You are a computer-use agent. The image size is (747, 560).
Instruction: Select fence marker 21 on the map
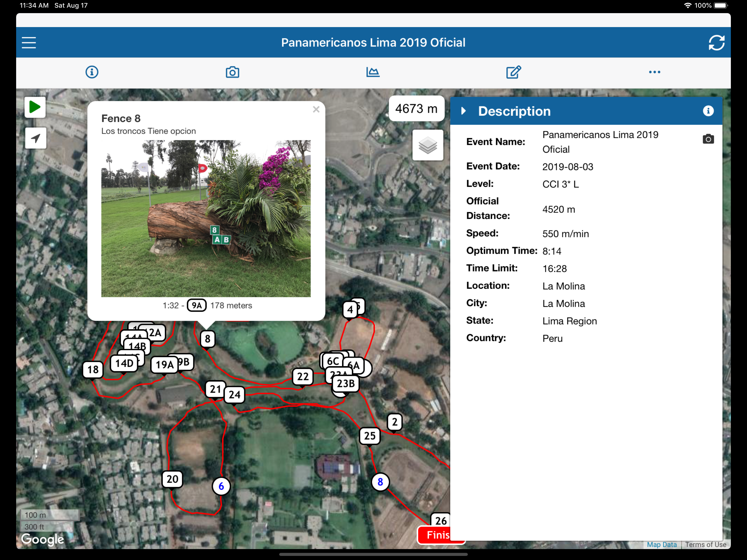click(x=215, y=389)
